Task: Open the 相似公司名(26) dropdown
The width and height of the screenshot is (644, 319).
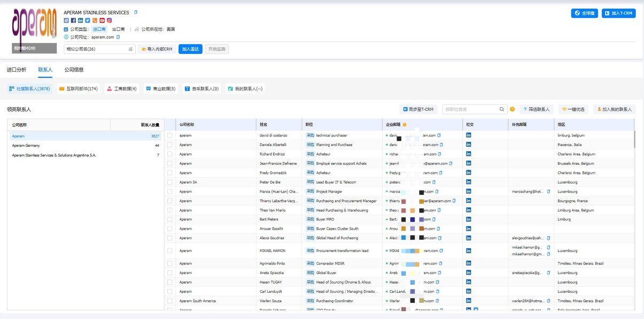Action: [99, 49]
